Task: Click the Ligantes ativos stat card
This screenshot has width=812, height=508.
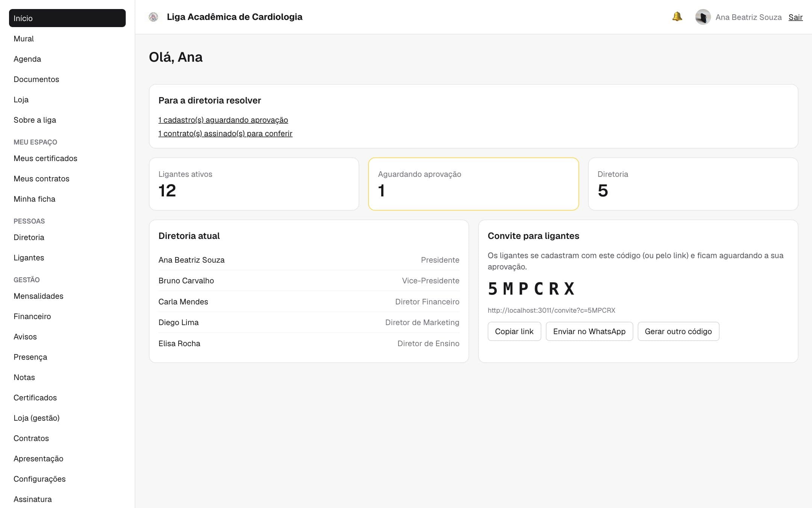Action: coord(254,184)
